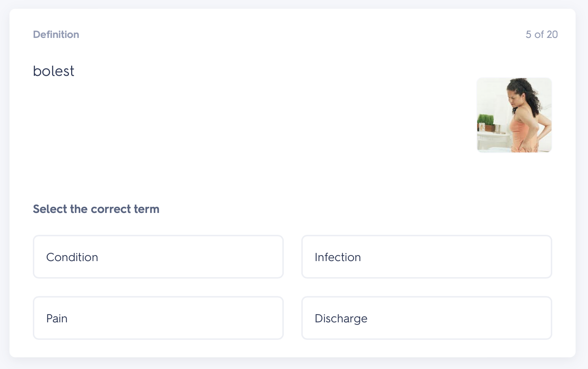
Task: Click the 'Select the correct term' heading
Action: 96,209
